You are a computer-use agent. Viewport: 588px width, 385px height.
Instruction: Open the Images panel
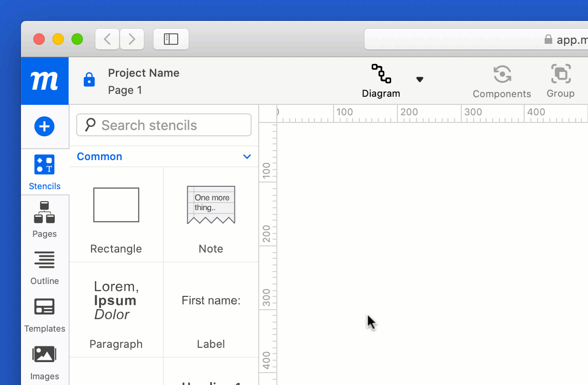[x=44, y=361]
